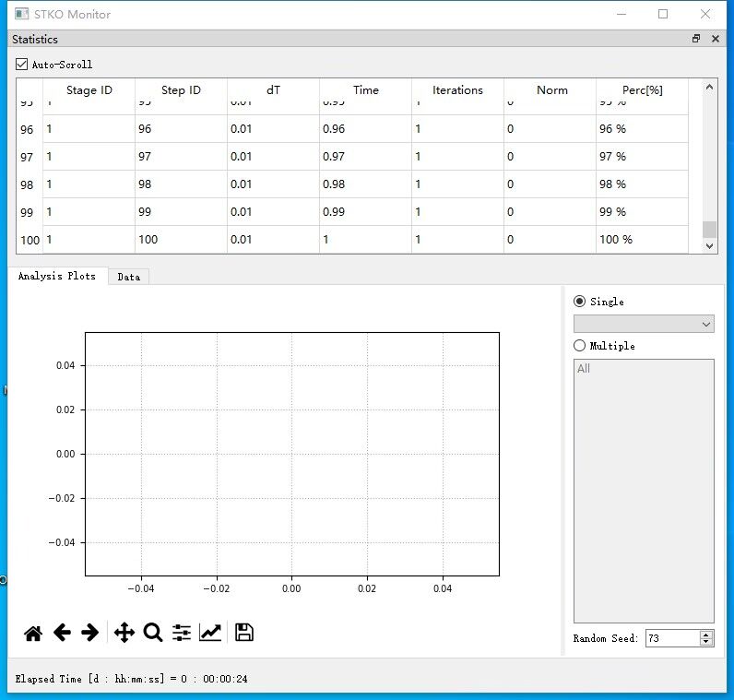Click Step ID cell '100'
Viewport: 734px width, 700px height.
[181, 239]
